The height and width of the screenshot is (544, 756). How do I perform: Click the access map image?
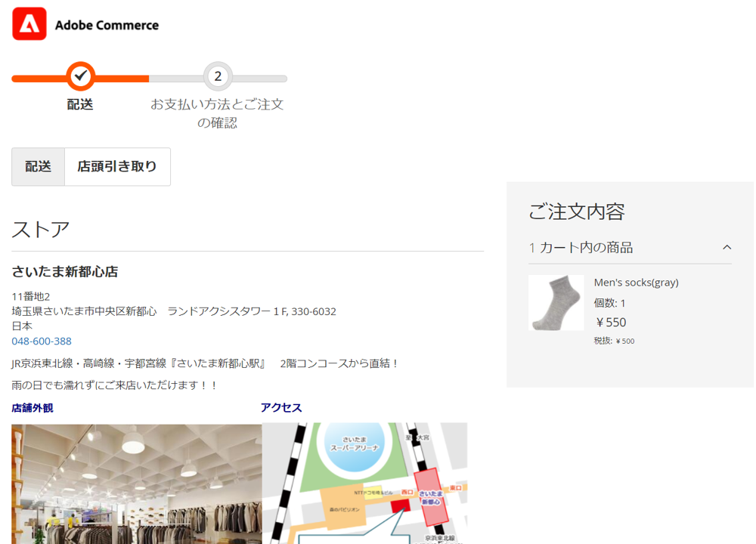click(x=364, y=484)
